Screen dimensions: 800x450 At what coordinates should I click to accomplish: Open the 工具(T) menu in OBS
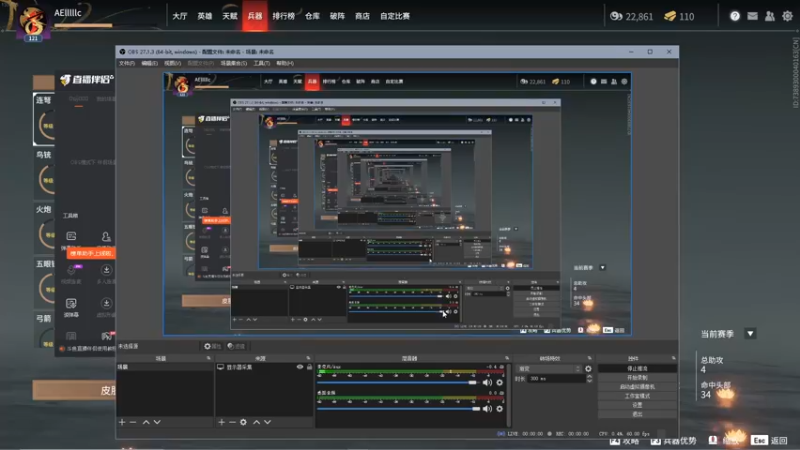[x=262, y=63]
